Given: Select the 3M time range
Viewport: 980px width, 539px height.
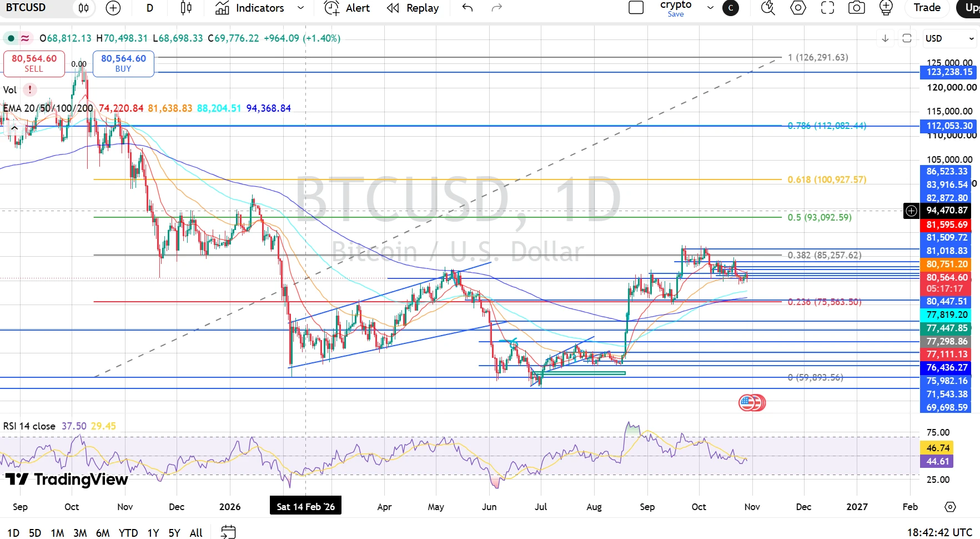Looking at the screenshot, I should [80, 533].
